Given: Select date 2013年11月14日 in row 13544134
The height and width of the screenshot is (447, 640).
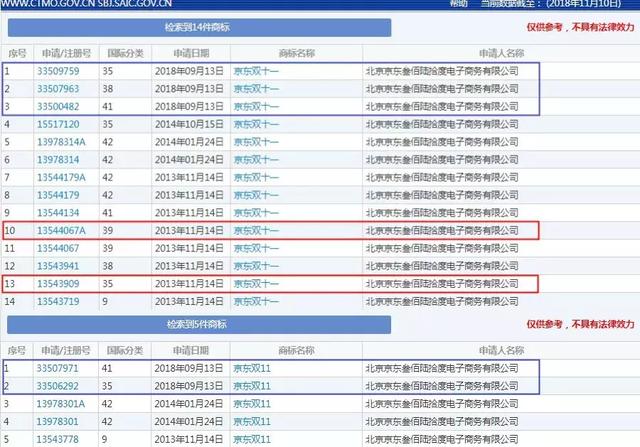Looking at the screenshot, I should pyautogui.click(x=189, y=213).
